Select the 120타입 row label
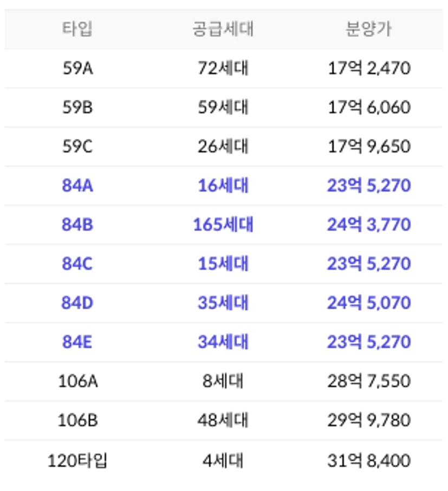The height and width of the screenshot is (491, 448). tap(77, 461)
